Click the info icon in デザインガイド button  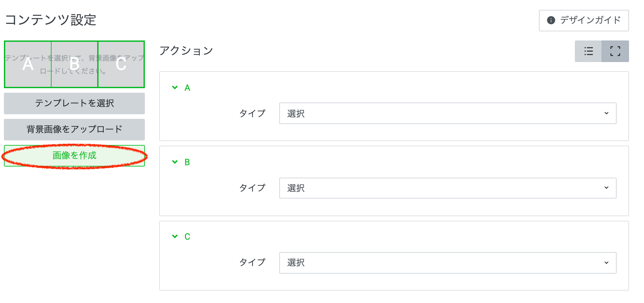click(x=551, y=20)
